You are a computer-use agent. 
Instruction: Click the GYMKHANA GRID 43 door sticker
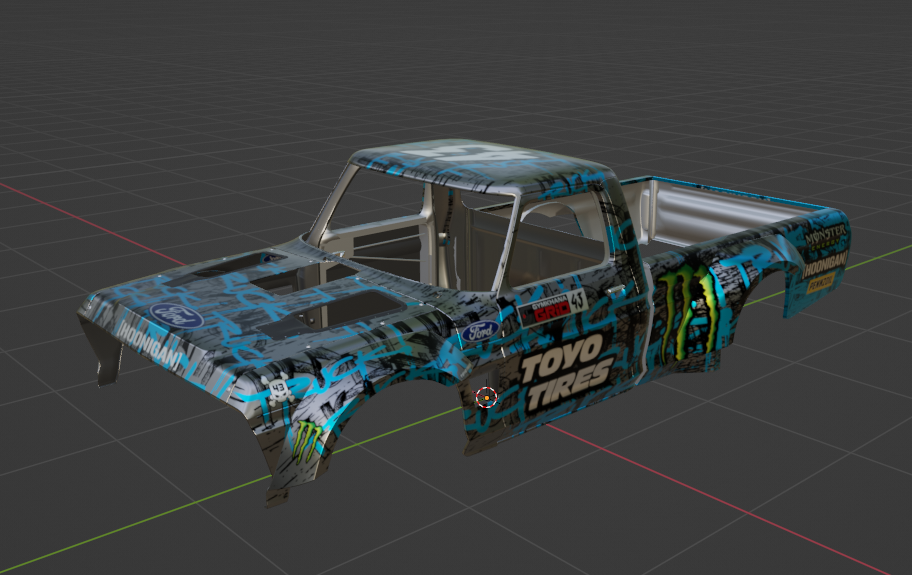(552, 309)
